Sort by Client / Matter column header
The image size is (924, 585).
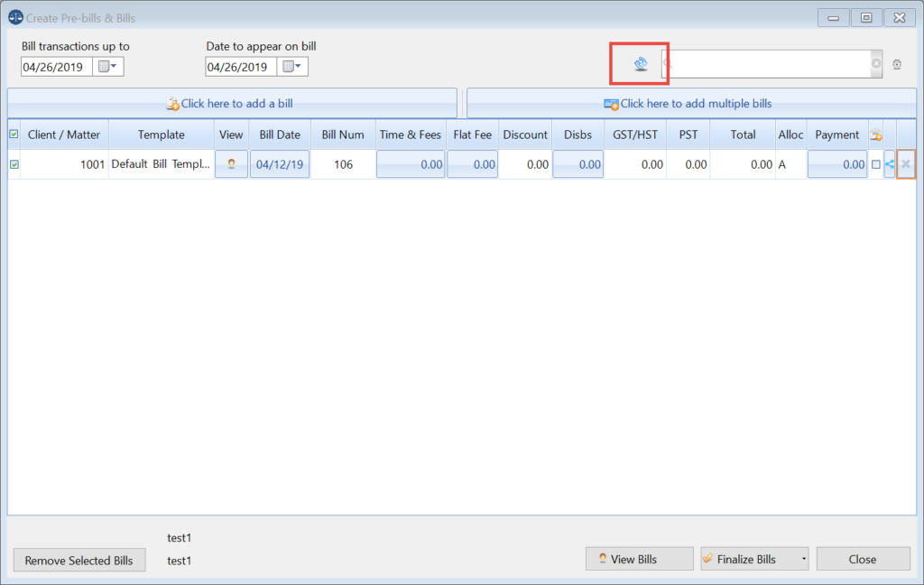click(x=64, y=135)
